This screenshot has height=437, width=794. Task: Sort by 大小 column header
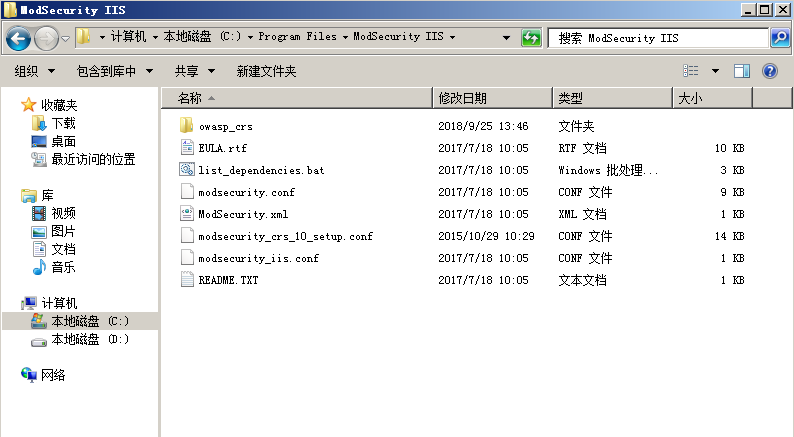coord(713,98)
